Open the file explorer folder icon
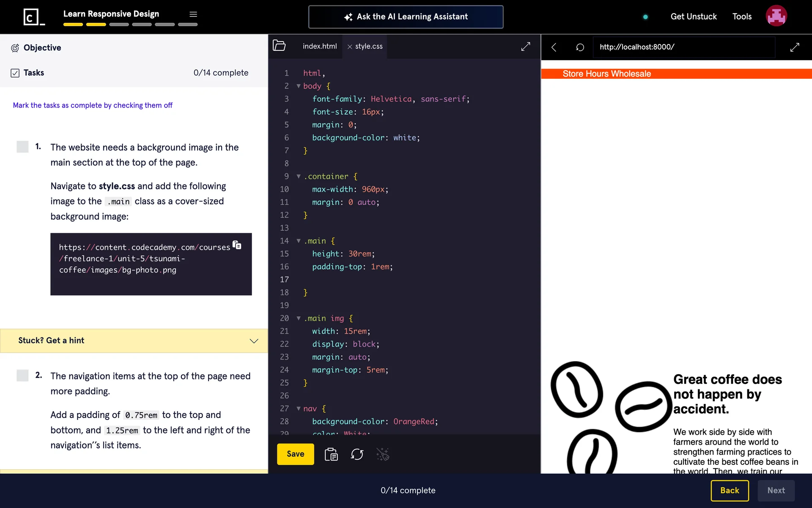Viewport: 812px width, 508px height. (279, 46)
